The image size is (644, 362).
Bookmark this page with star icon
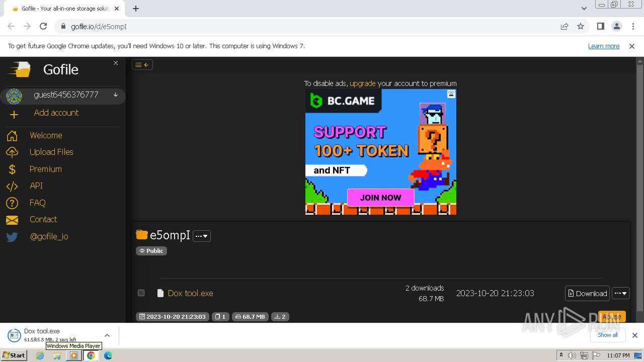click(x=581, y=26)
